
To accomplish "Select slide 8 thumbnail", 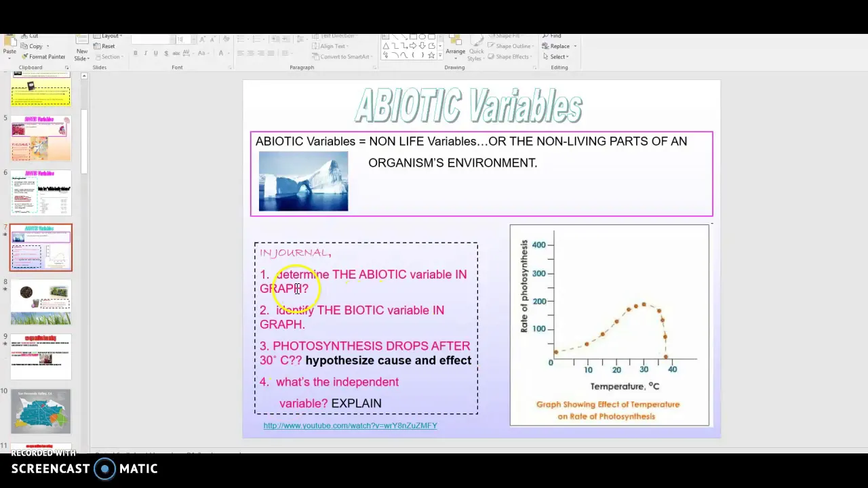I will click(x=41, y=302).
